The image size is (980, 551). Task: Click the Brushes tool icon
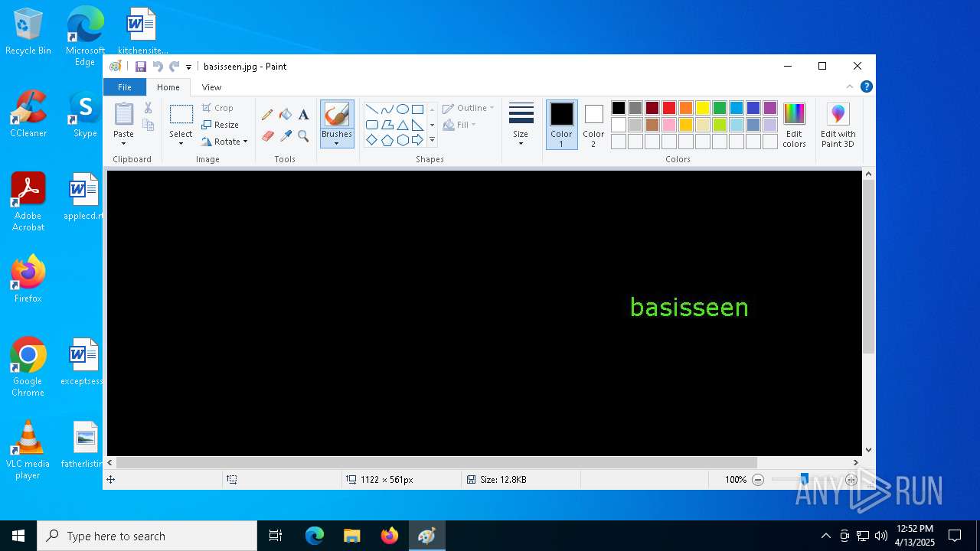coord(337,115)
